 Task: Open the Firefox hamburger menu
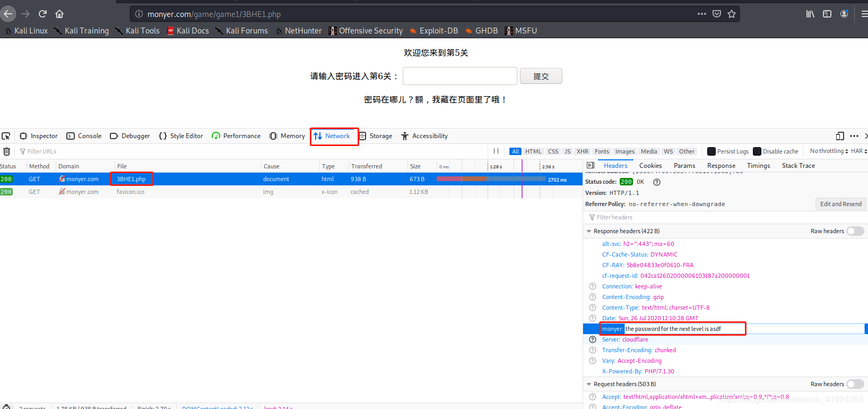pos(864,14)
